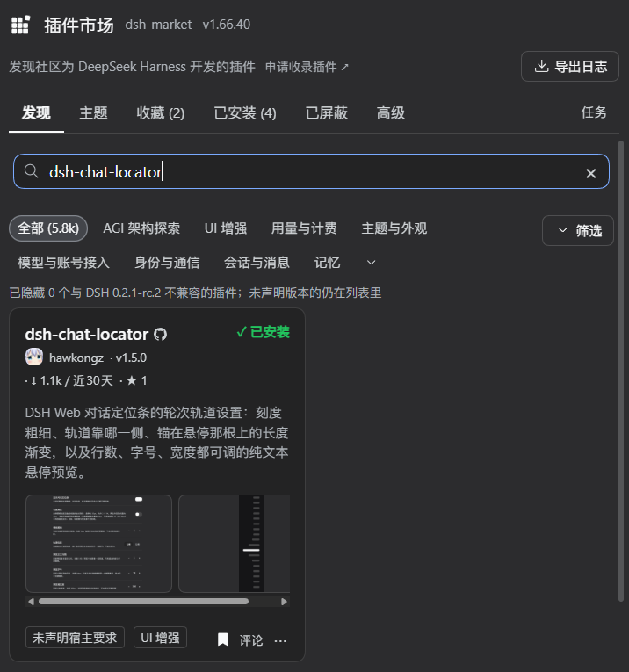
Task: Open the 申请收录插件 link
Action: (307, 67)
